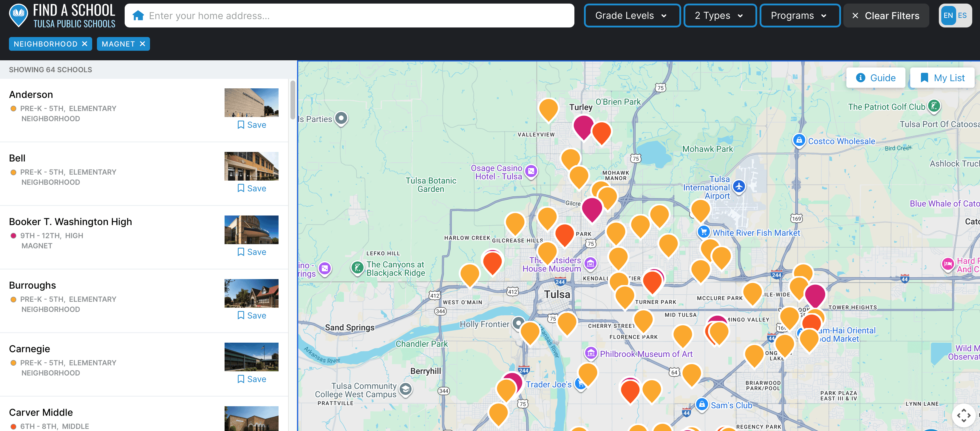Save Burroughs to my list
Viewport: 980px width, 431px height.
[251, 315]
